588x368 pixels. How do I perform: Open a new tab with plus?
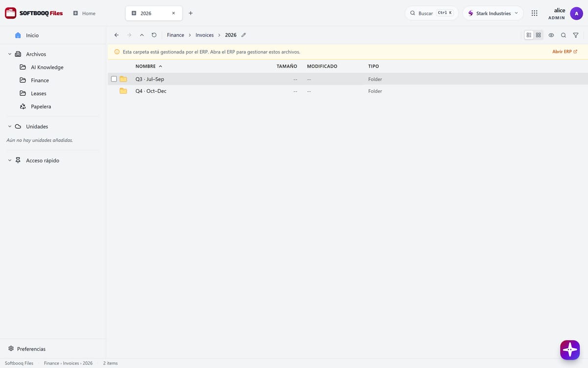[191, 13]
